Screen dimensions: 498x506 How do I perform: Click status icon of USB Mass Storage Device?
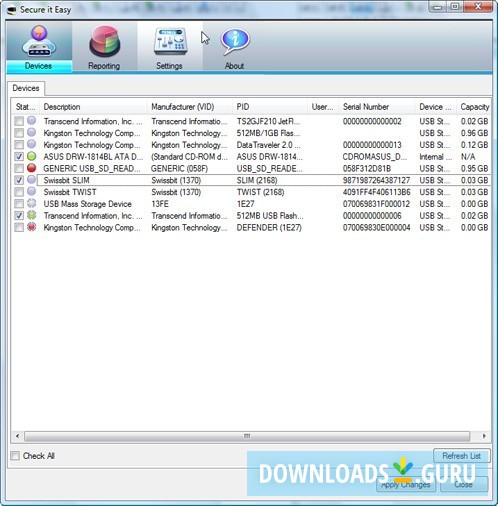31,203
